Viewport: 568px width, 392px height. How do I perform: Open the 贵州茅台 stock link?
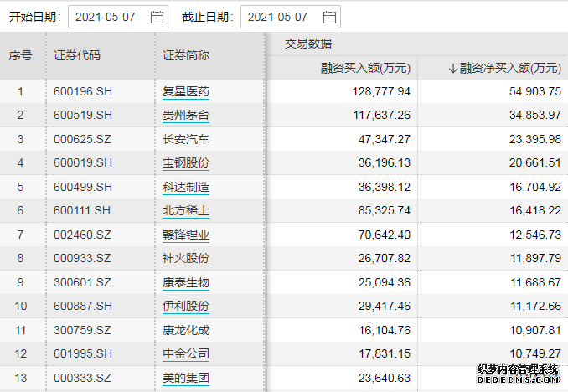[x=186, y=116]
